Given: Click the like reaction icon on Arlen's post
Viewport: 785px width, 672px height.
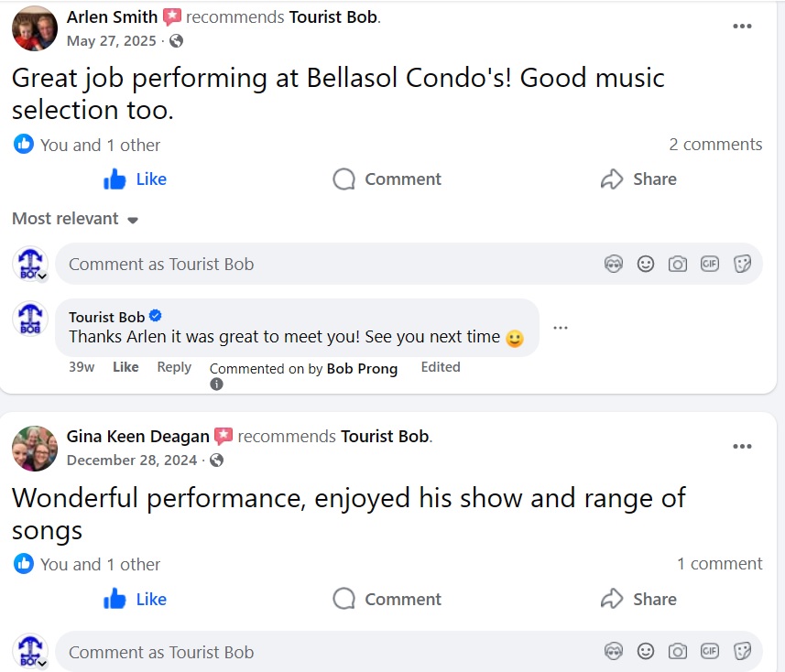Looking at the screenshot, I should point(24,145).
